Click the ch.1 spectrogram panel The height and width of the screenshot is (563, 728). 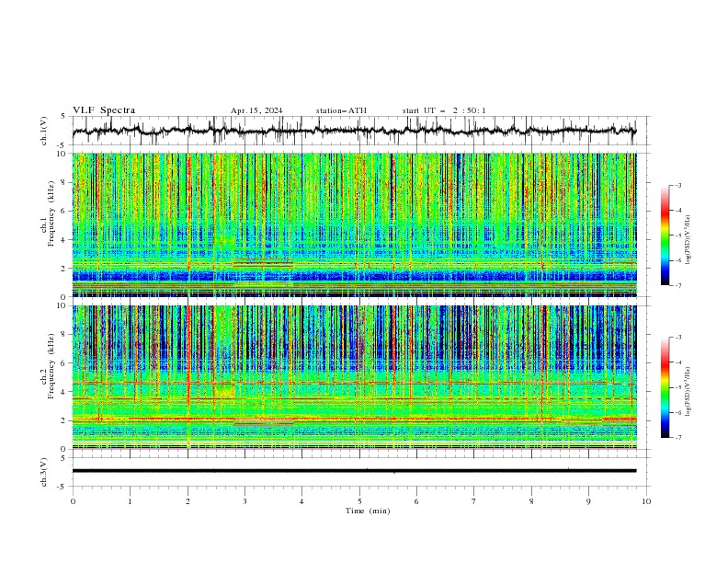(354, 224)
